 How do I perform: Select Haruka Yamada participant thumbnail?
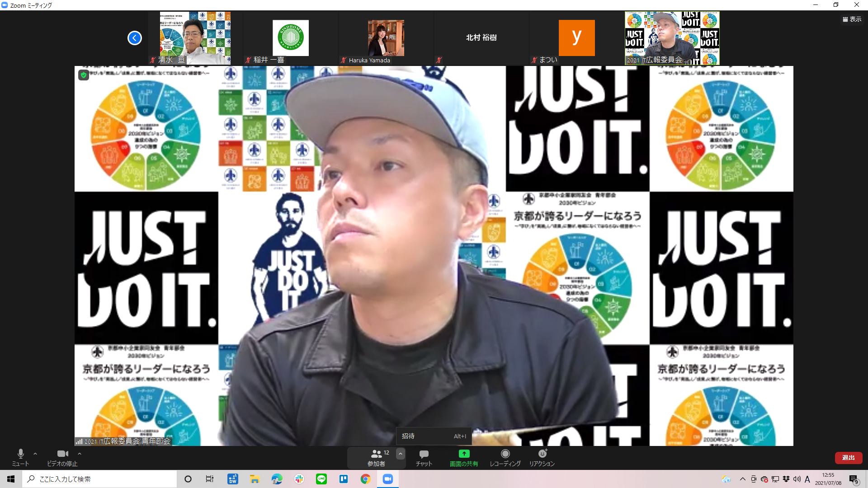click(386, 38)
